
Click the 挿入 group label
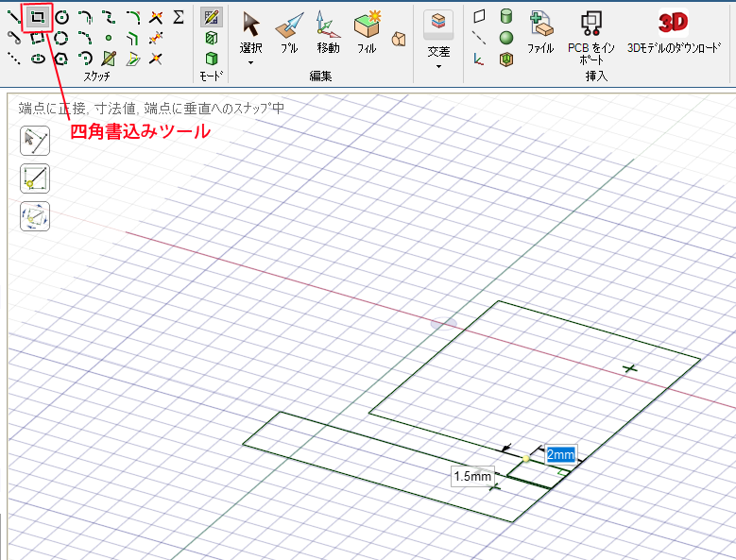click(596, 76)
